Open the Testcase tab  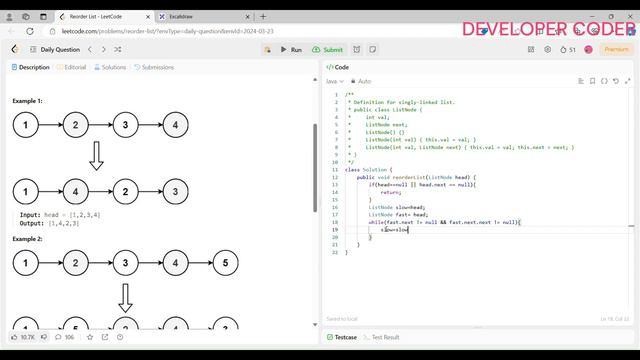click(342, 337)
